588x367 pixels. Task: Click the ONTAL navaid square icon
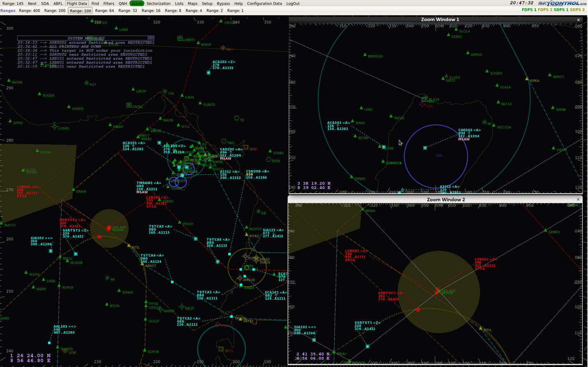[x=129, y=105]
